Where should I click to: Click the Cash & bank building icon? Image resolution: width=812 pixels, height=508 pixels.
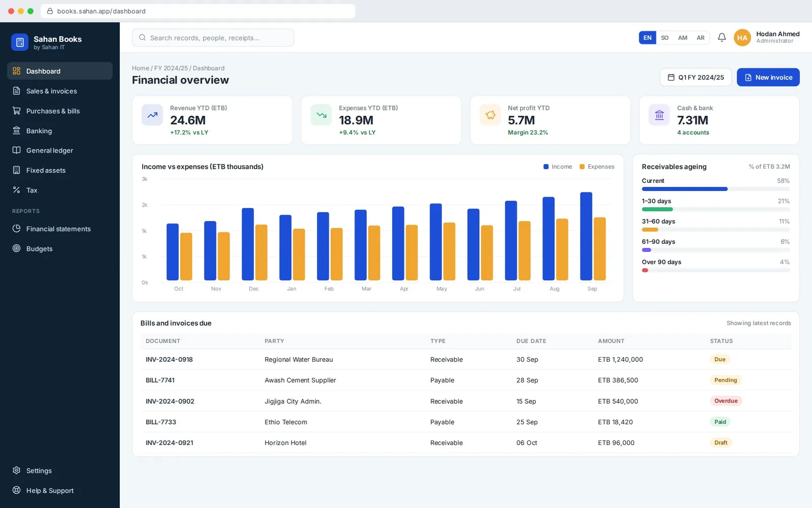point(659,115)
